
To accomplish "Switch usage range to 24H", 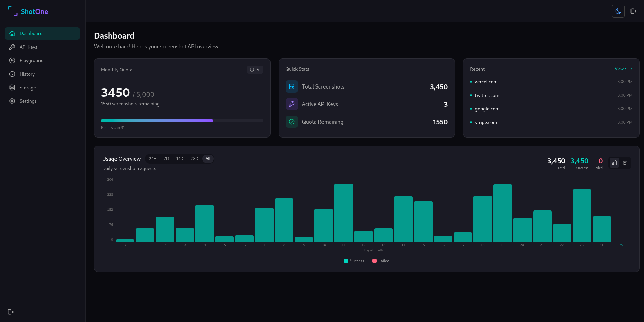I will (152, 158).
